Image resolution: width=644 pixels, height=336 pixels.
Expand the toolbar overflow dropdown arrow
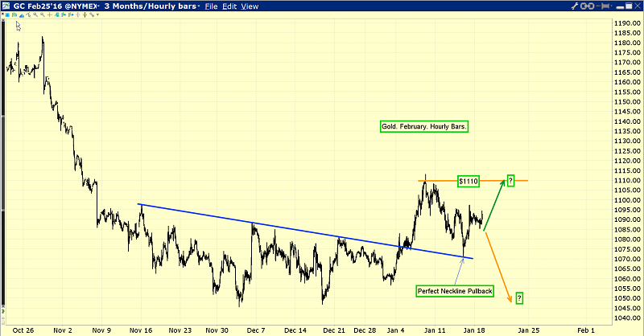(97, 14)
